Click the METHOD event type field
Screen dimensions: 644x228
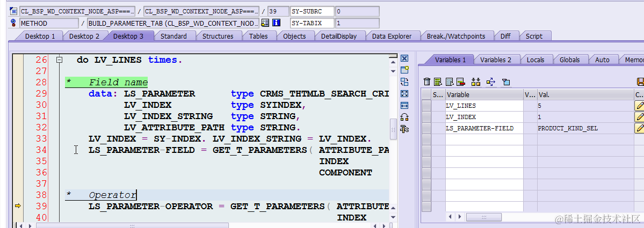click(x=49, y=23)
